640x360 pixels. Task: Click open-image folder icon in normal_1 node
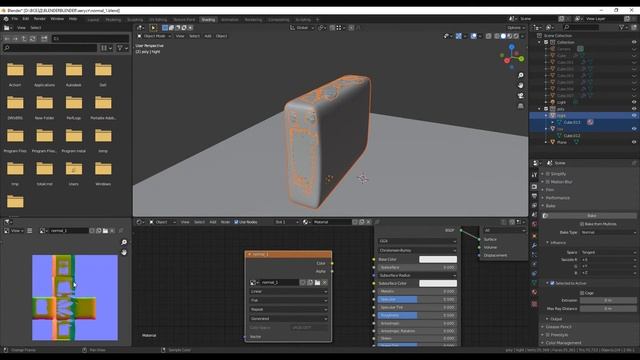tap(317, 282)
